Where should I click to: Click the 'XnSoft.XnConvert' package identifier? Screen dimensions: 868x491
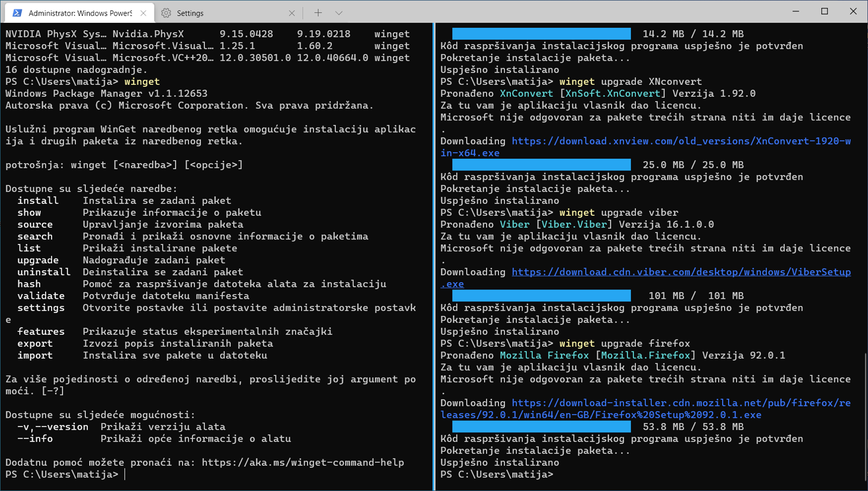click(x=613, y=93)
